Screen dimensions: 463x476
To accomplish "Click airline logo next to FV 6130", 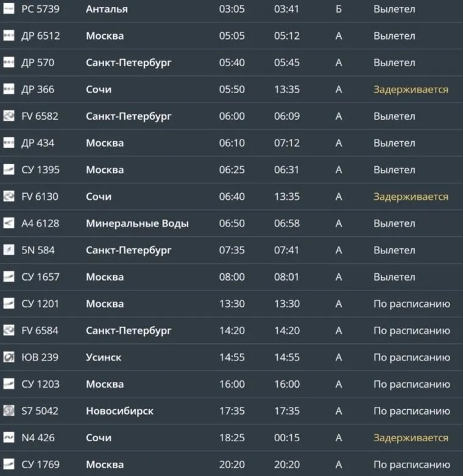I will [9, 197].
